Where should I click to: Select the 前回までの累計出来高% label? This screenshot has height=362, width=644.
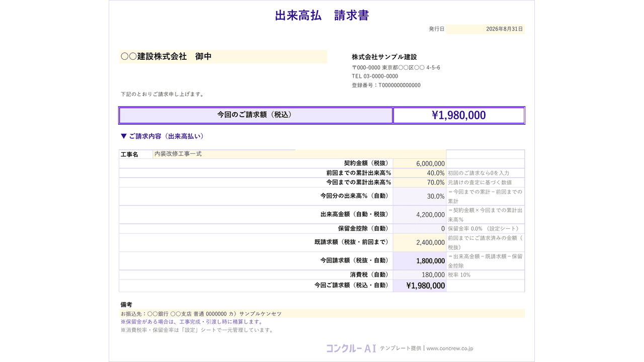[x=359, y=173]
